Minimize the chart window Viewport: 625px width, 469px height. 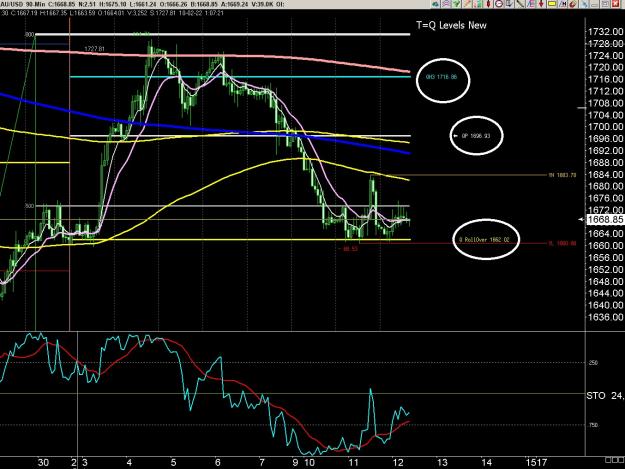coord(594,4)
